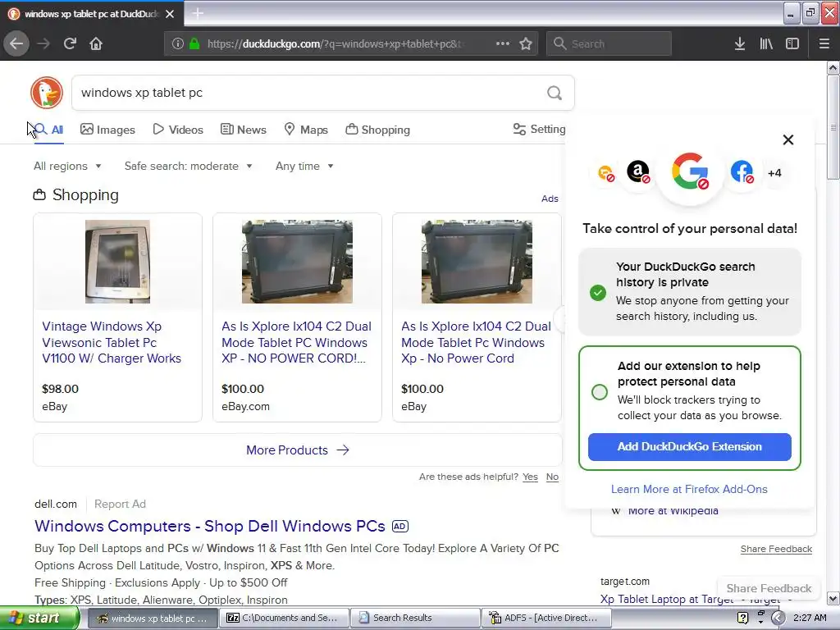Click the floating Share Feedback button
The image size is (840, 630).
tap(769, 588)
